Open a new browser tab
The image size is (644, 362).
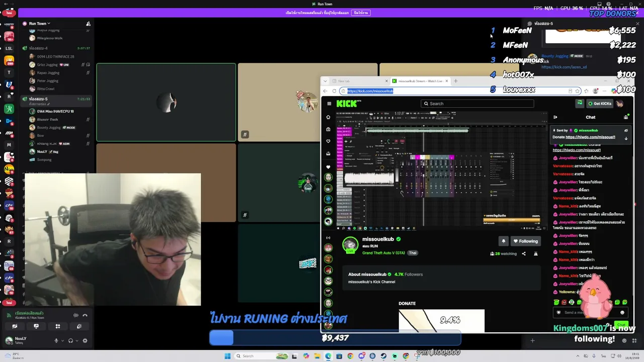[x=456, y=81]
